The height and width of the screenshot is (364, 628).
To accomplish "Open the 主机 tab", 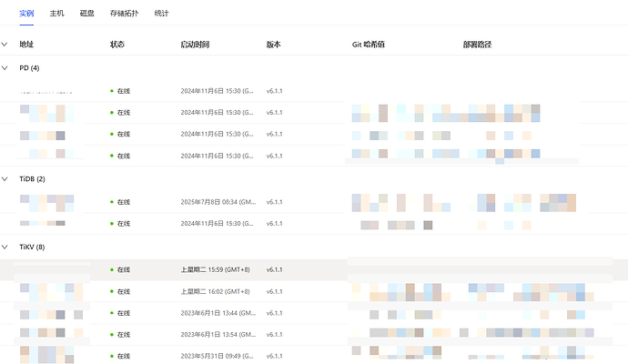I will 56,14.
